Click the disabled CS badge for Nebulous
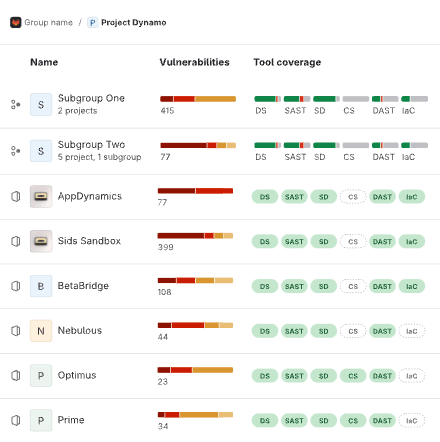The image size is (440, 442). point(353,331)
